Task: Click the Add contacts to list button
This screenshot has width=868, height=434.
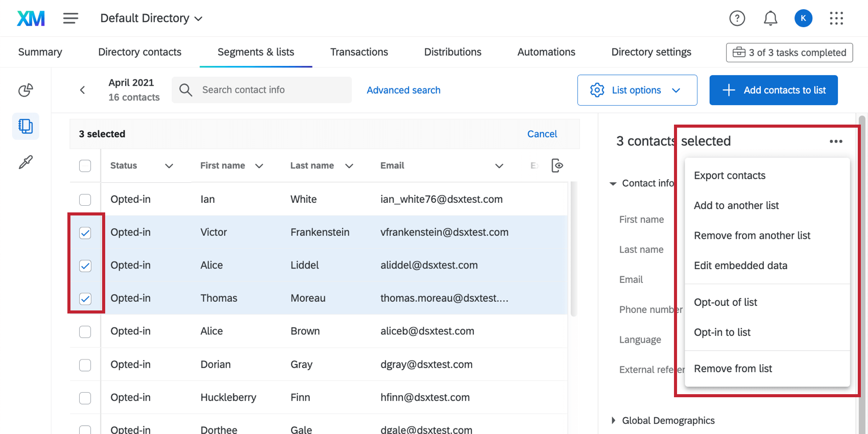Action: pyautogui.click(x=773, y=90)
